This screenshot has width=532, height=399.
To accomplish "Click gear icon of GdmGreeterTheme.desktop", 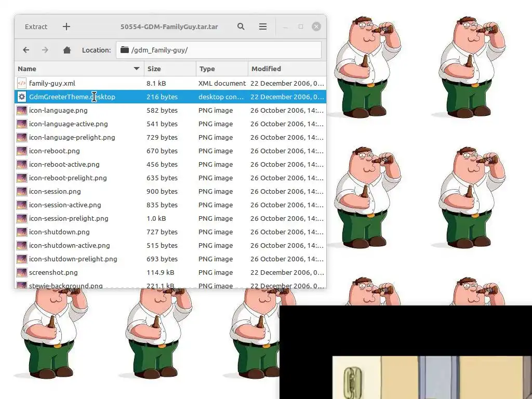I will 22,97.
